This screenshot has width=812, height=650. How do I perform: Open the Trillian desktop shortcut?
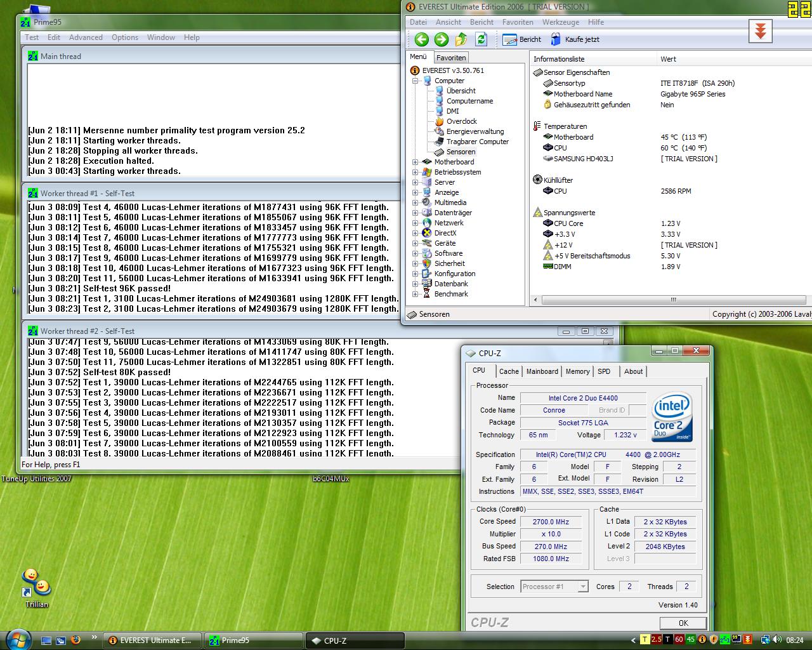pos(36,588)
